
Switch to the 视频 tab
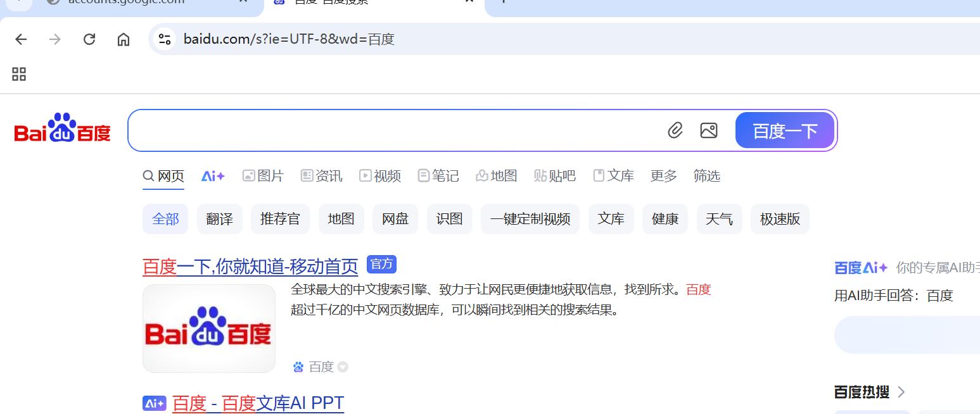380,176
